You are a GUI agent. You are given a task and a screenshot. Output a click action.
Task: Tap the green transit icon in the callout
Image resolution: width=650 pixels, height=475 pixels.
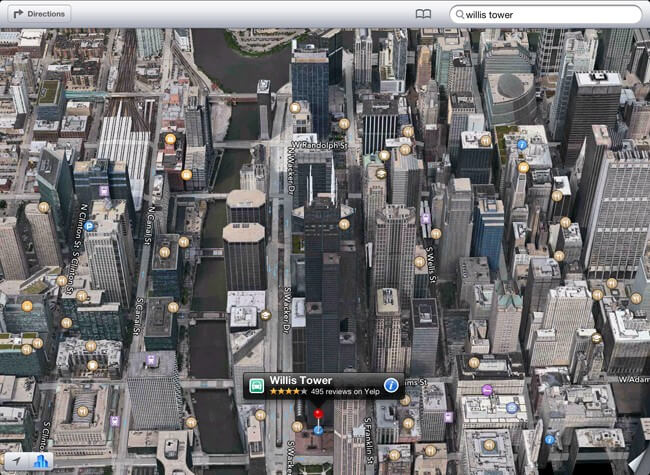point(257,385)
